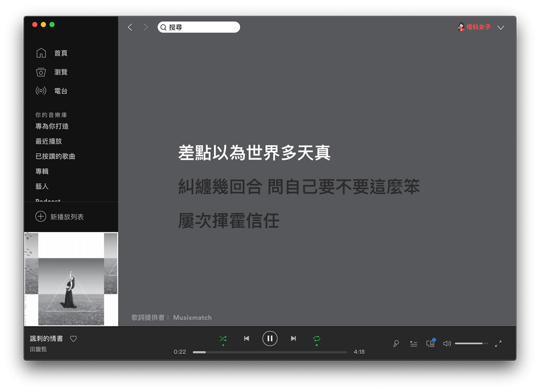Click the search field 搜尋
The height and width of the screenshot is (392, 540).
coord(199,27)
